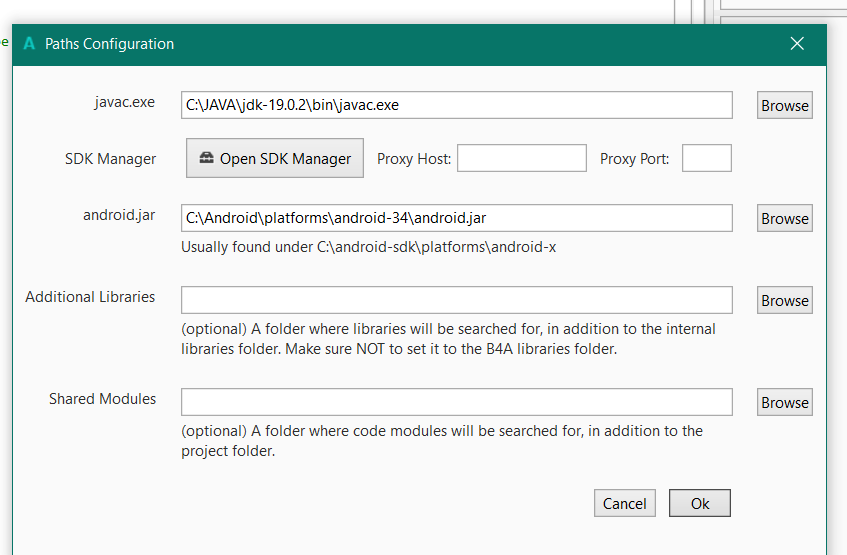Browse for the android.jar file

coord(784,218)
